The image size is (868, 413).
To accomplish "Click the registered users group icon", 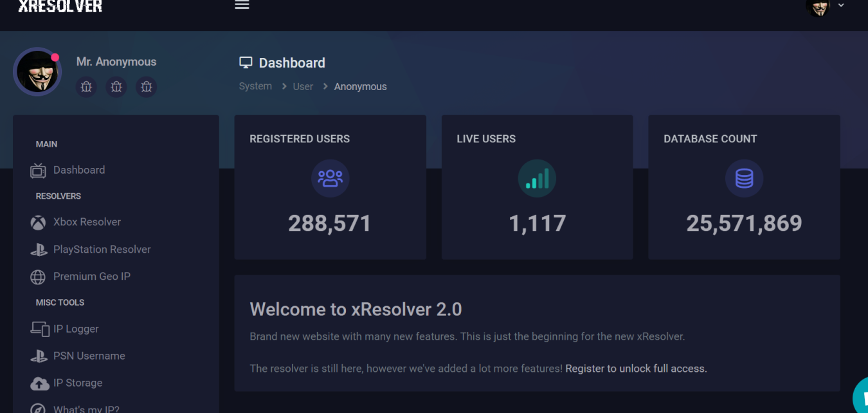I will click(x=330, y=178).
